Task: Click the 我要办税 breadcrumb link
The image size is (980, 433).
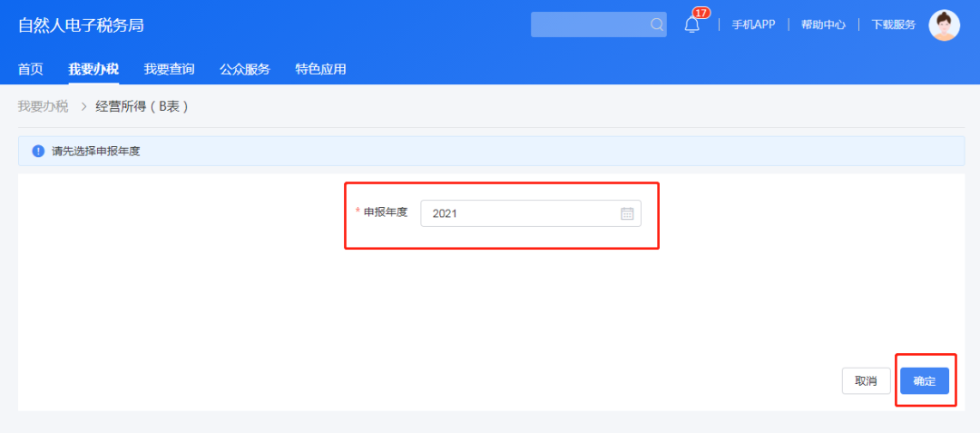Action: pos(43,106)
